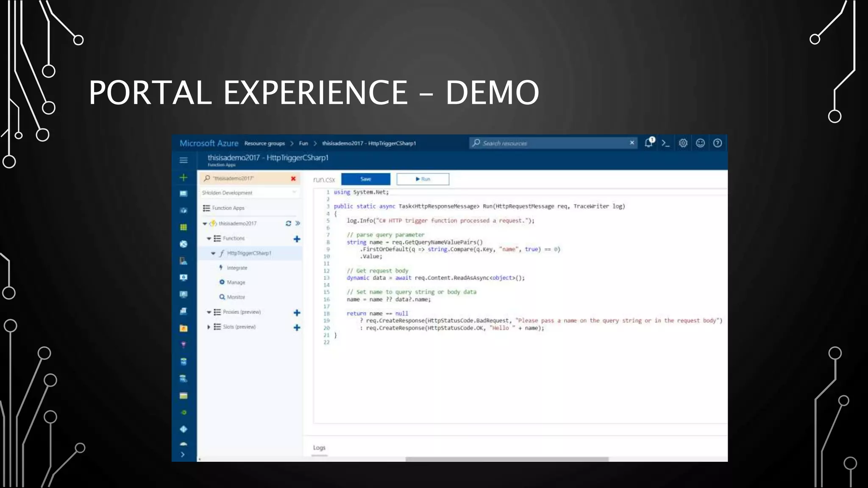Image resolution: width=868 pixels, height=488 pixels.
Task: Expand the Slots (preview) node
Action: pos(209,327)
